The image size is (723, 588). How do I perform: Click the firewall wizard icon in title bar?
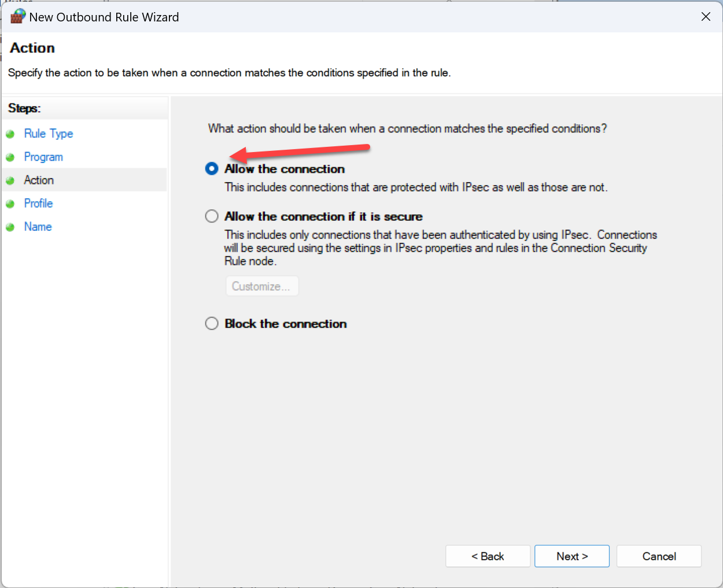(18, 16)
